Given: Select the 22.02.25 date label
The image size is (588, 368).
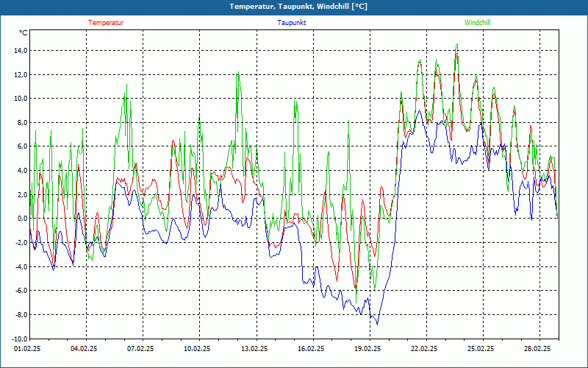Looking at the screenshot, I should [x=424, y=350].
